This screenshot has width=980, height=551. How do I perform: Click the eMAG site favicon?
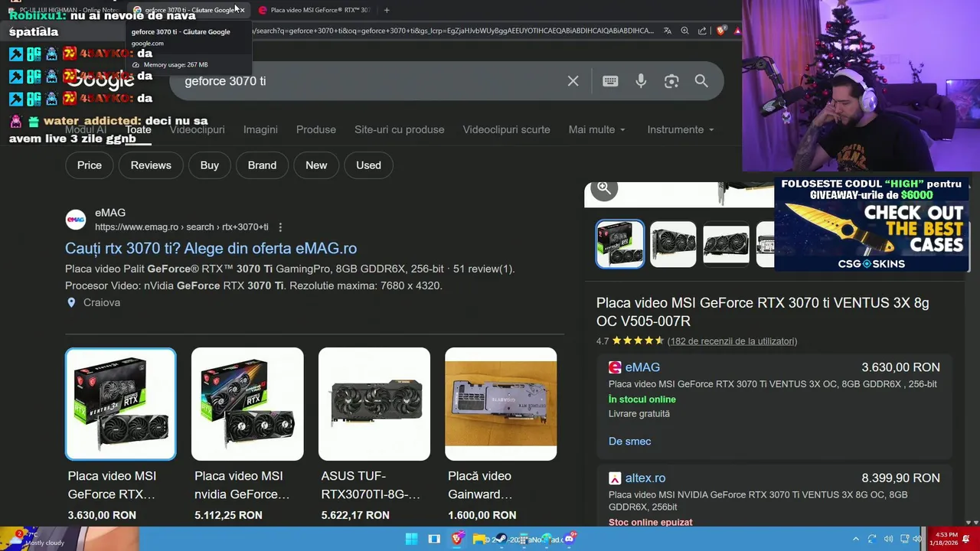[76, 220]
